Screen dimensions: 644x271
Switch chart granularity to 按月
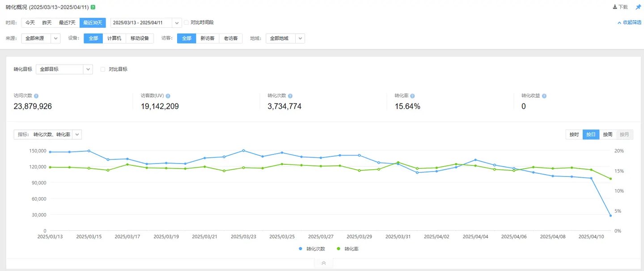pos(624,134)
